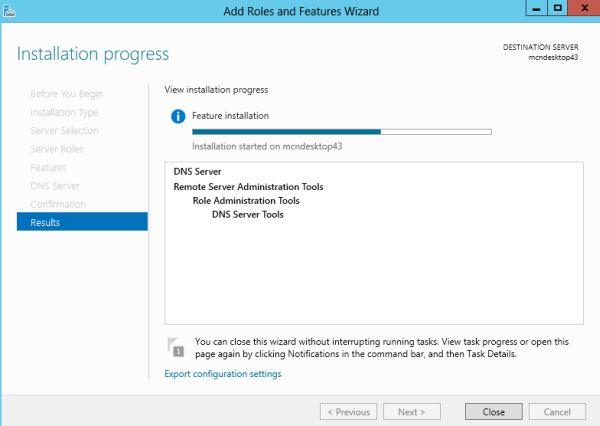The height and width of the screenshot is (426, 600).
Task: Minimize the Add Roles and Features Wizard
Action: click(536, 8)
